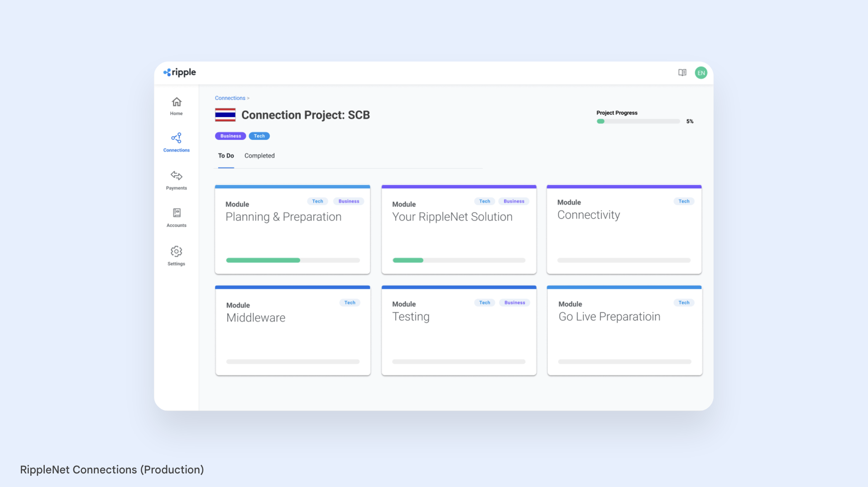Go back via Connections breadcrumb link
Screen dimensions: 868x487
click(x=230, y=98)
